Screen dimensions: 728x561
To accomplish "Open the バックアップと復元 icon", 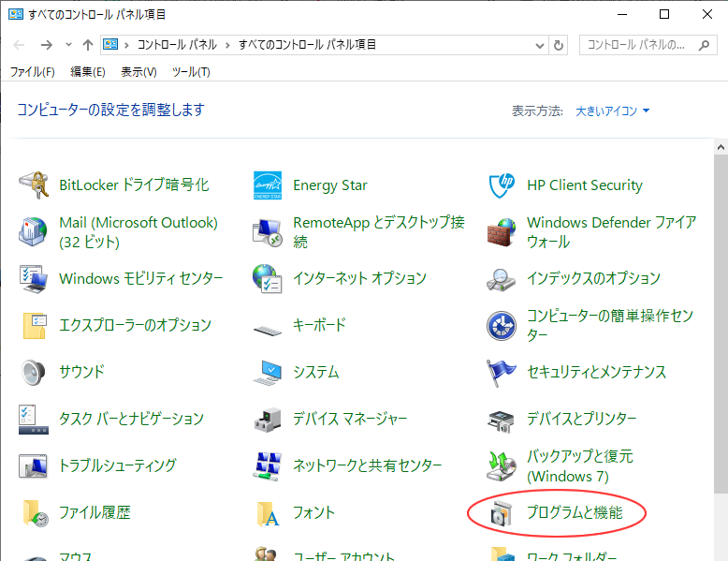I will (502, 466).
